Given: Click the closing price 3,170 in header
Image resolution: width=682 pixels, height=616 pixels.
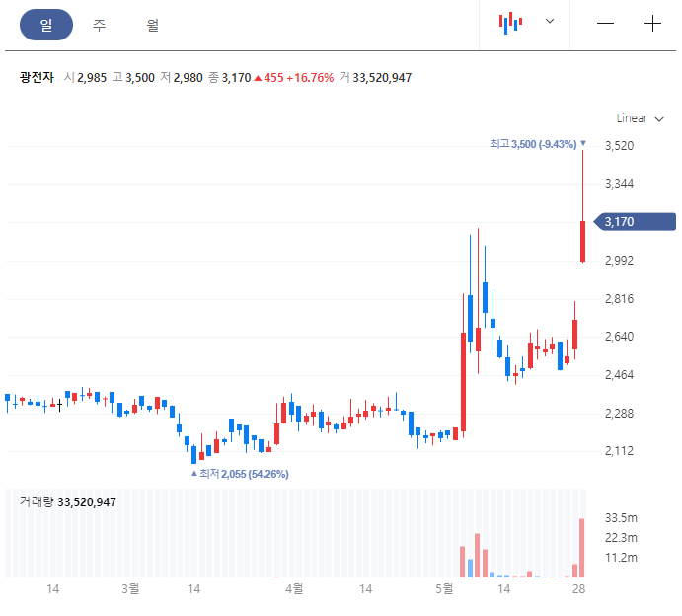Looking at the screenshot, I should coord(237,78).
